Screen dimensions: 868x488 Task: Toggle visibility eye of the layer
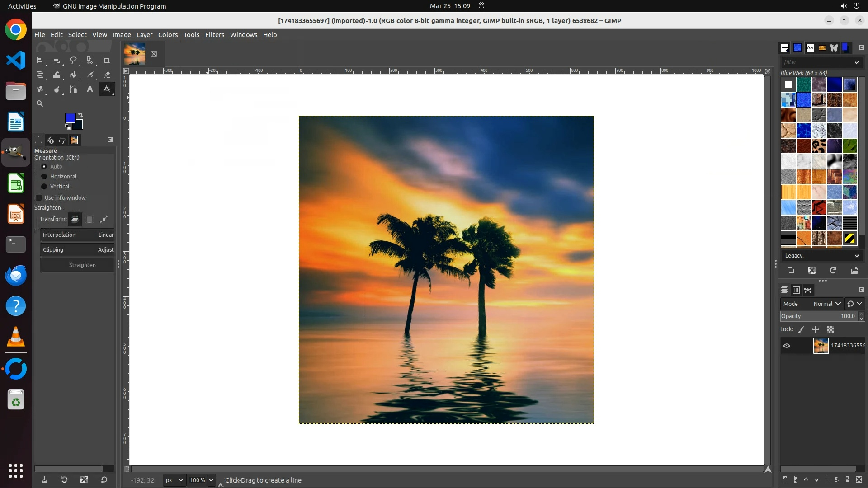point(787,346)
